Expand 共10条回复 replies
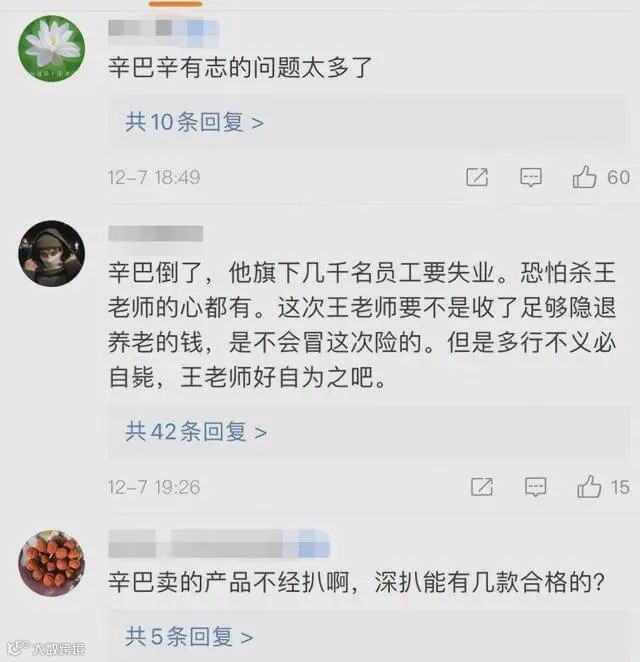Viewport: 640px width, 662px height. click(x=194, y=122)
